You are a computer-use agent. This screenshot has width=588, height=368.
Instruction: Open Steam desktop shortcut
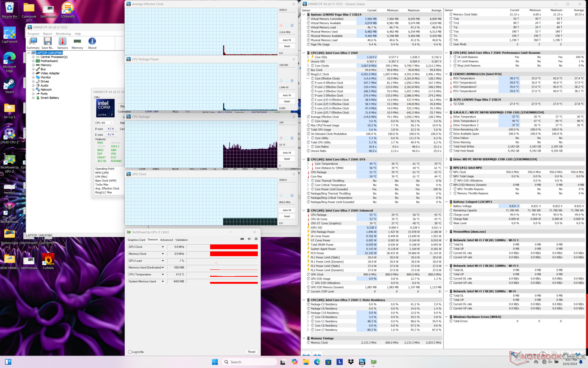[x=9, y=86]
